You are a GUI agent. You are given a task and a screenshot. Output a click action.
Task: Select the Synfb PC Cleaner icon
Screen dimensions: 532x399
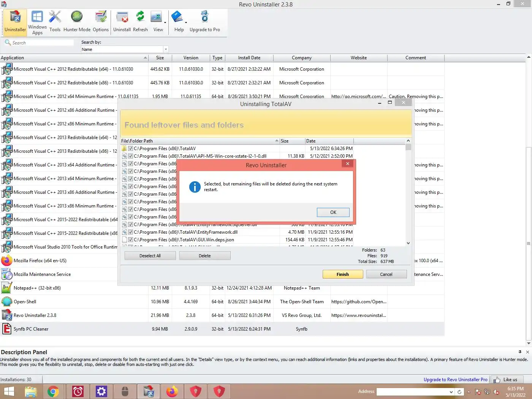pyautogui.click(x=7, y=329)
